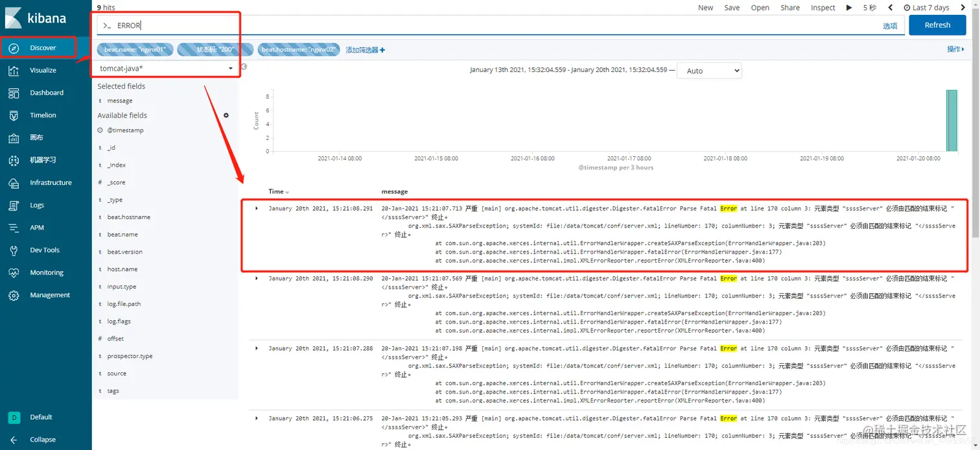Expand the 15:21:08.291 log row
The width and height of the screenshot is (980, 450).
(x=257, y=208)
